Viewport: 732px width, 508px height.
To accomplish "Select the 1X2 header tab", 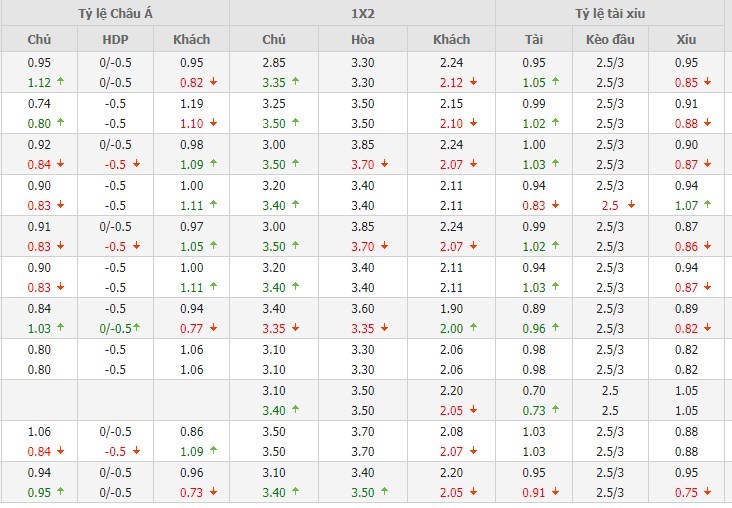I will [x=362, y=13].
